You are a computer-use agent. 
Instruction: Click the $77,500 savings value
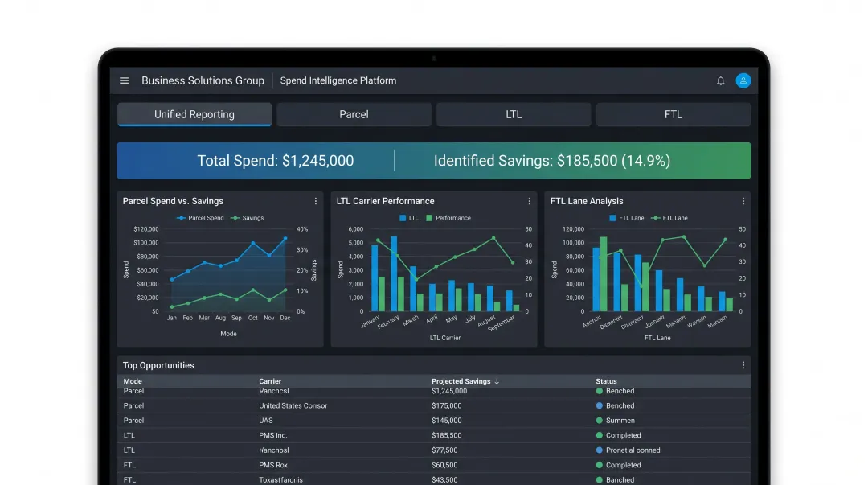pos(444,450)
